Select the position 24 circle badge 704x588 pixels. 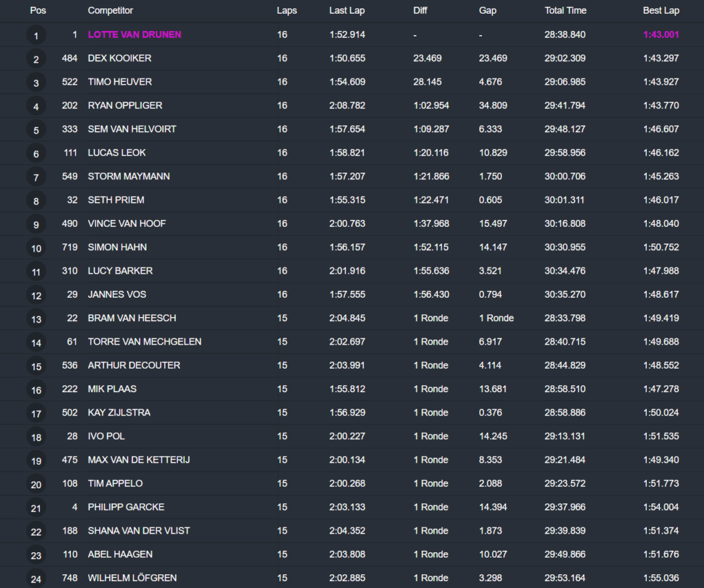click(x=36, y=579)
